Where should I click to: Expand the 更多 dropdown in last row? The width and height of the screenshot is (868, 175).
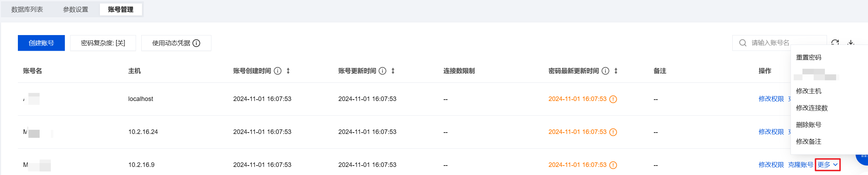(827, 164)
